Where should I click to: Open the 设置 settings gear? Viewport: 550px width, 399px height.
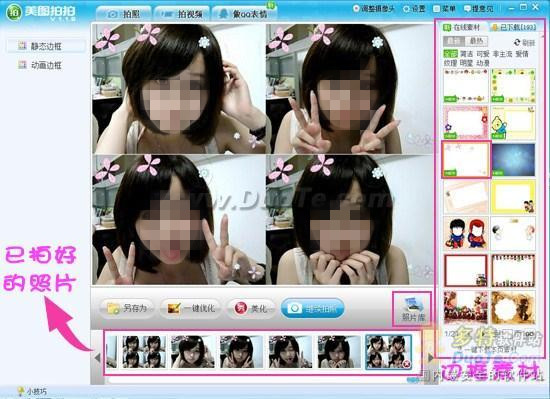point(414,8)
